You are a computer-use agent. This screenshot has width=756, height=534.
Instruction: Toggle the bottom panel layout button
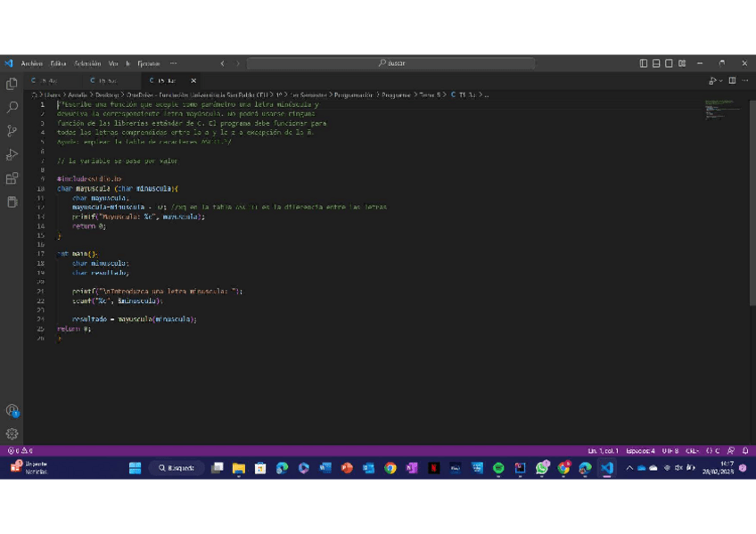(656, 63)
